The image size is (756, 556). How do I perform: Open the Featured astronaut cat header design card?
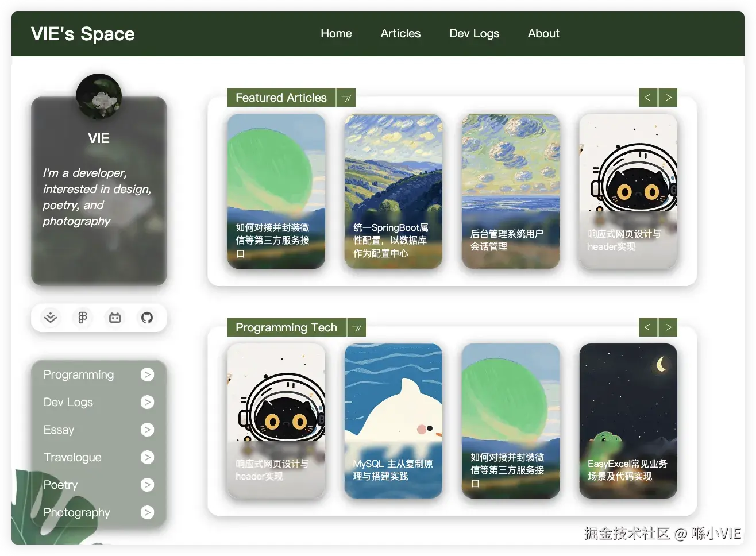coord(628,191)
